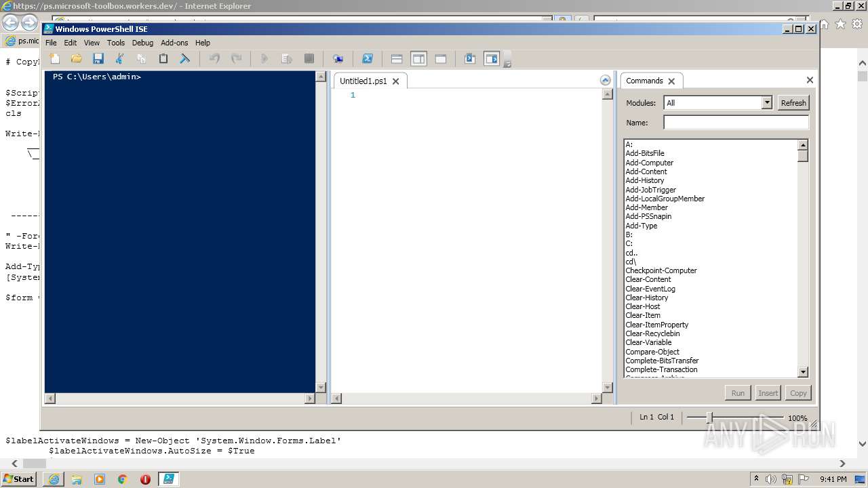Close the Untitled1.ps1 tab

pyautogui.click(x=395, y=81)
